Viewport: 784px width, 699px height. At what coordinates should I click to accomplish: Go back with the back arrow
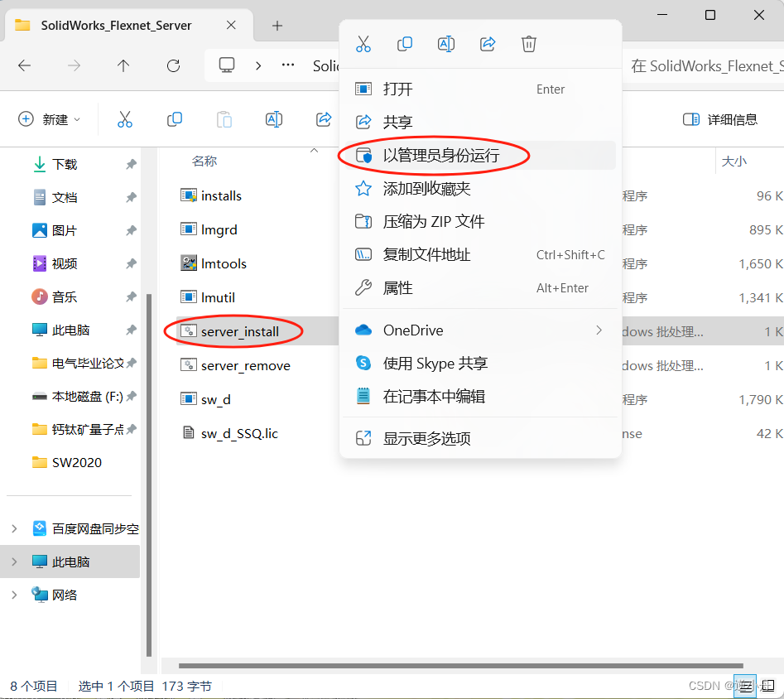tap(25, 65)
